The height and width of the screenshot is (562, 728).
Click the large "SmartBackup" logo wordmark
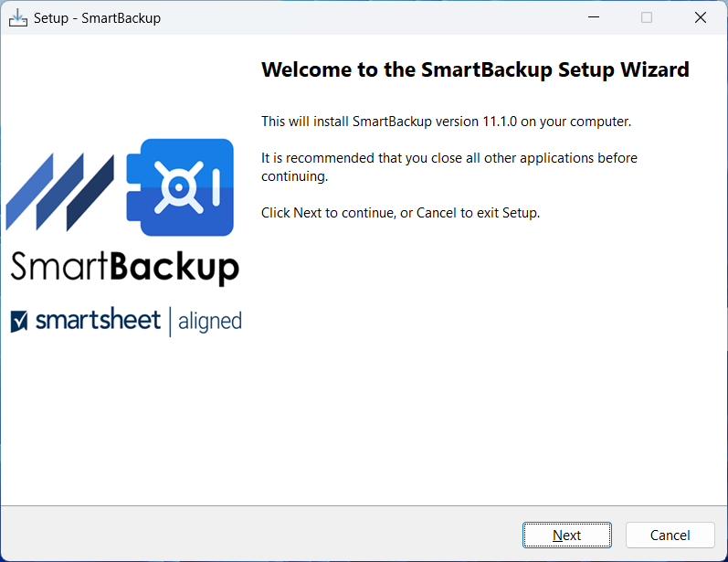coord(124,267)
